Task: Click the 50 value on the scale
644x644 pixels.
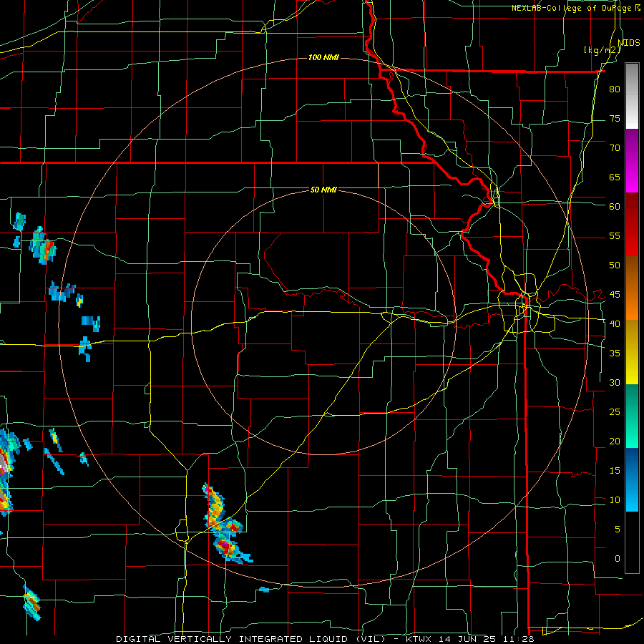Action: [x=615, y=265]
